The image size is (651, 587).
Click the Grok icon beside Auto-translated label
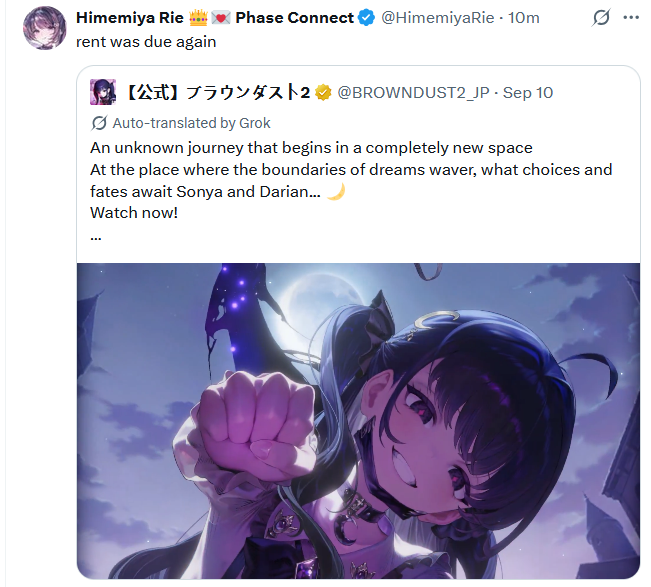click(99, 123)
